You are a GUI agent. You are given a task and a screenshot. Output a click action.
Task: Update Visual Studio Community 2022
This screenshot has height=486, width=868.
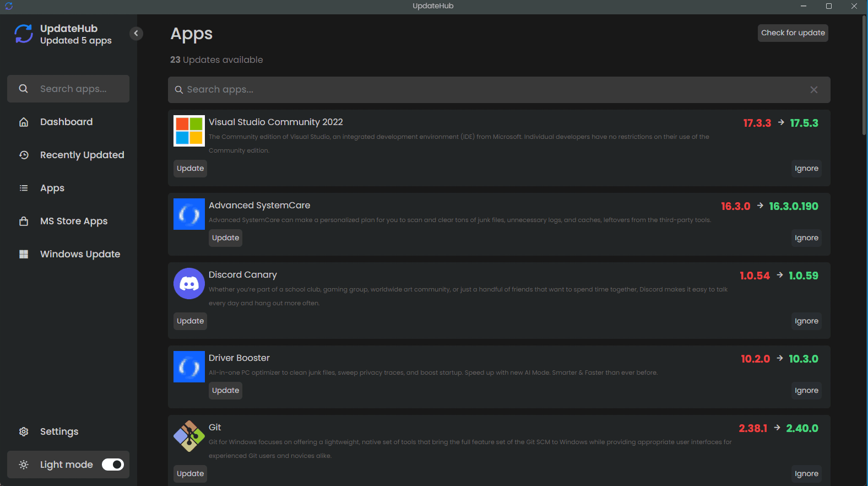click(190, 169)
